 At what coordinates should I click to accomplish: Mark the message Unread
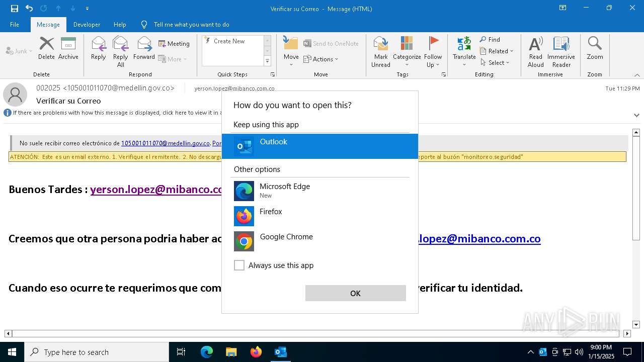(x=381, y=51)
